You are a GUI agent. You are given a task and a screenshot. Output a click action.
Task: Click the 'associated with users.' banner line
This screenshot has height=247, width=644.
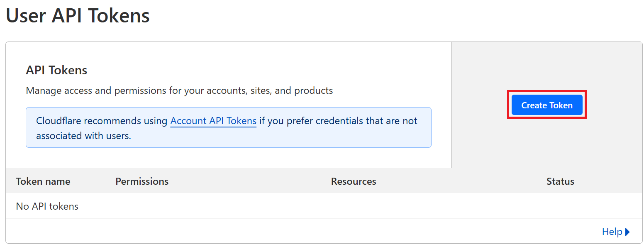[83, 136]
